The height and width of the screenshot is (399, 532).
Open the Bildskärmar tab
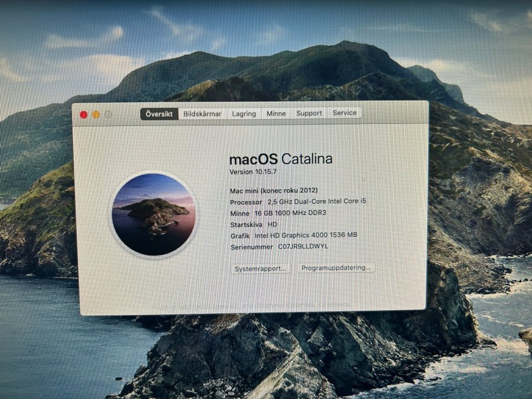pyautogui.click(x=202, y=113)
